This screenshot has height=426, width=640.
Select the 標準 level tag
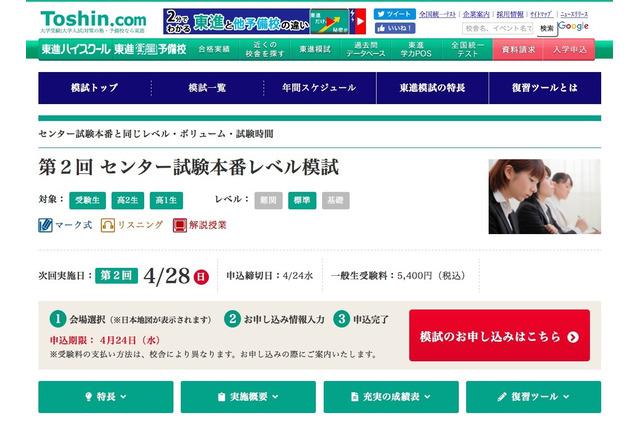(302, 200)
